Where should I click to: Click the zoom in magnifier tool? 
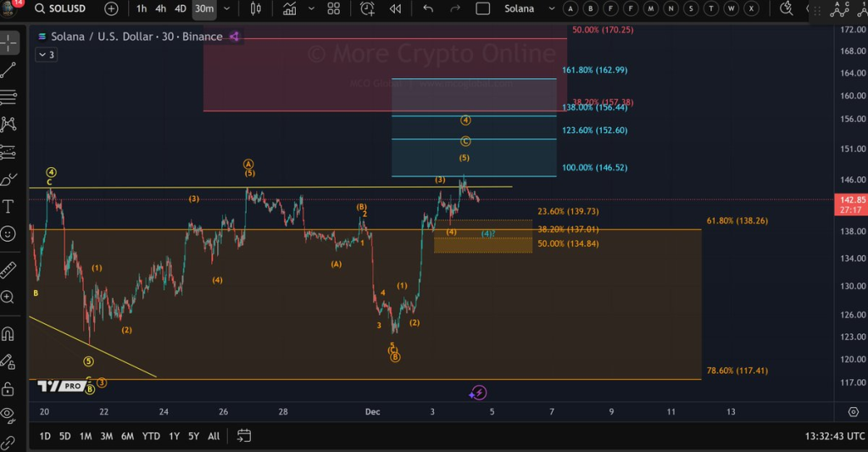[8, 298]
